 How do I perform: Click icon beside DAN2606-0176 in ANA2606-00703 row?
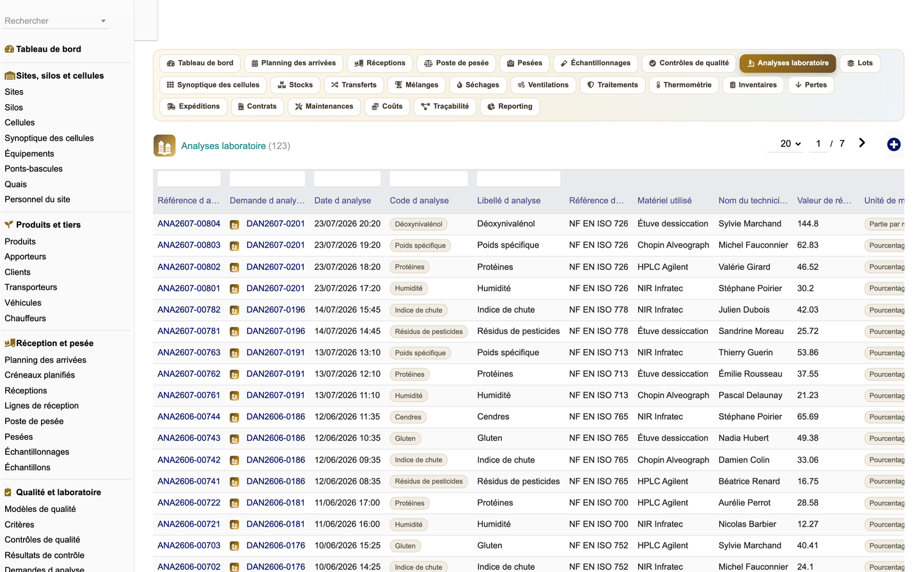235,546
